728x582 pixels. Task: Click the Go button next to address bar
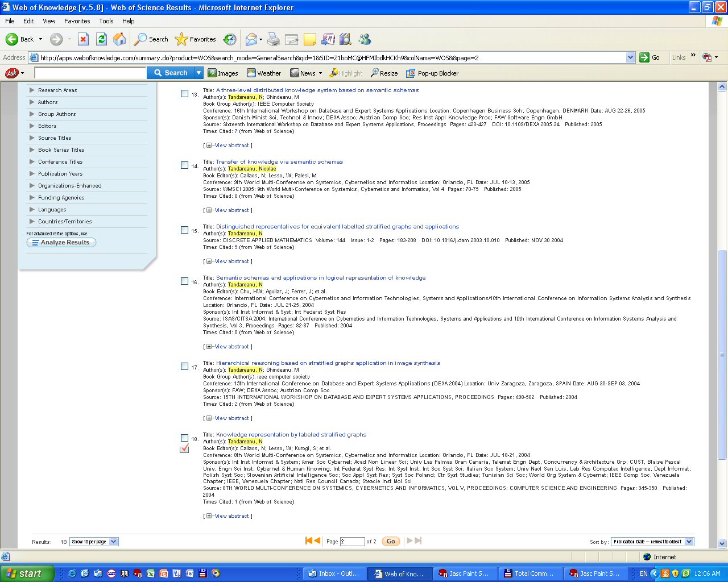[650, 57]
